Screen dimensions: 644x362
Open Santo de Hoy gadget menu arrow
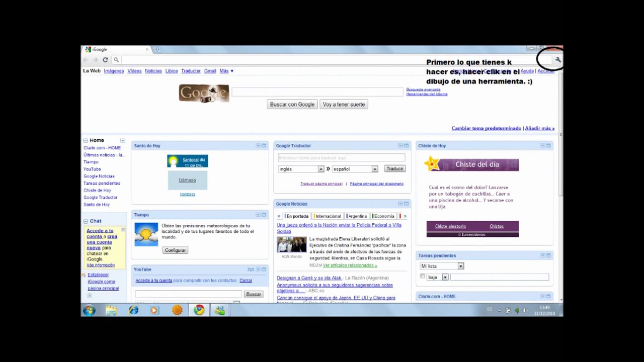tap(258, 146)
